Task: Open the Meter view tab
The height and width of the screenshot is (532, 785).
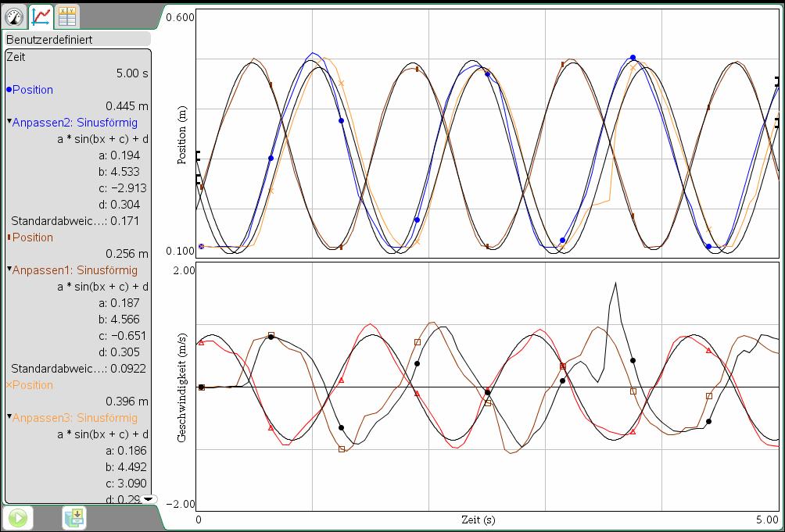Action: coord(15,14)
